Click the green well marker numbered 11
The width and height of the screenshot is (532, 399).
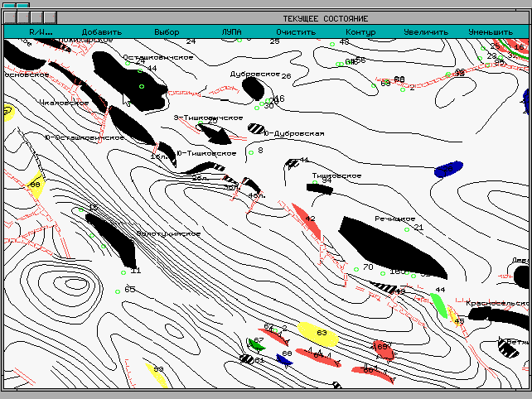123,272
